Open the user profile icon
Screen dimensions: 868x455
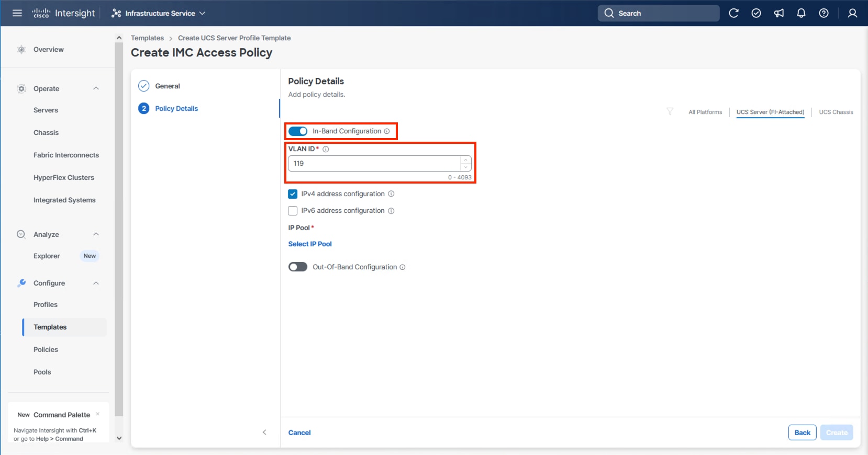click(852, 13)
